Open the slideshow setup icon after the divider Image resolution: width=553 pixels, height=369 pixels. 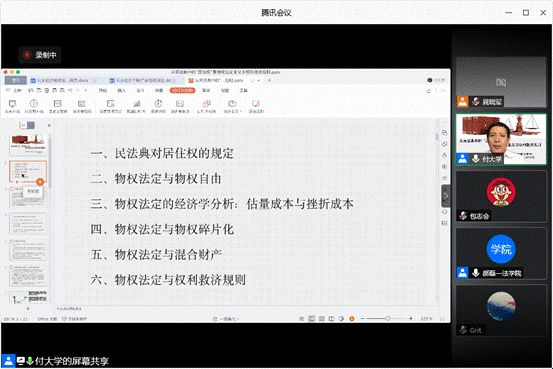click(110, 105)
